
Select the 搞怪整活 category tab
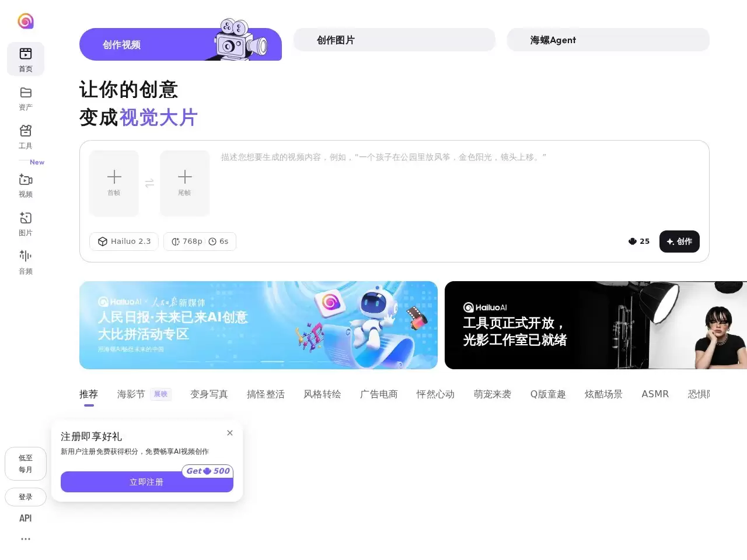tap(266, 394)
